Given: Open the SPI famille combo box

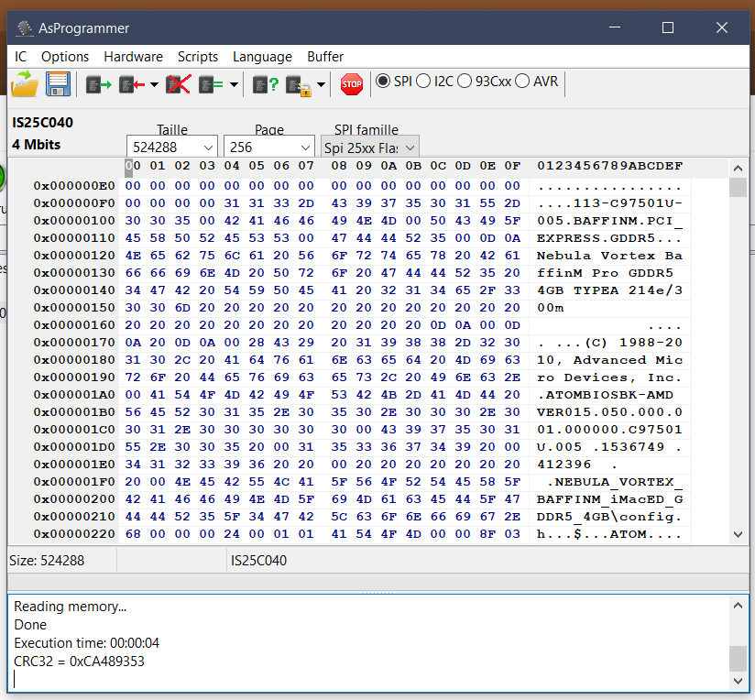Looking at the screenshot, I should coord(370,148).
